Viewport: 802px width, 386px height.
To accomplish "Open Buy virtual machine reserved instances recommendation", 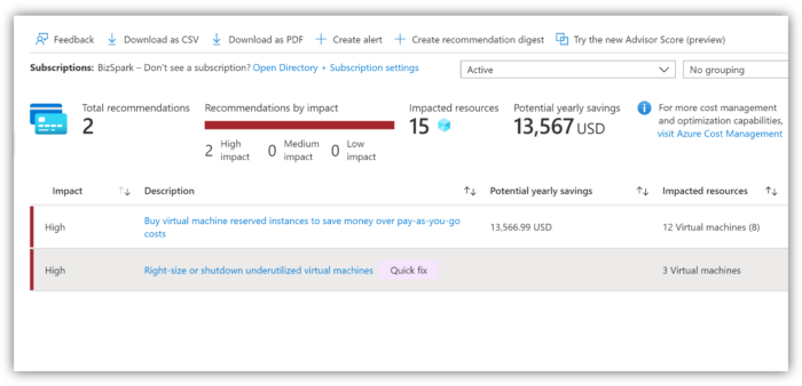I will [x=302, y=227].
